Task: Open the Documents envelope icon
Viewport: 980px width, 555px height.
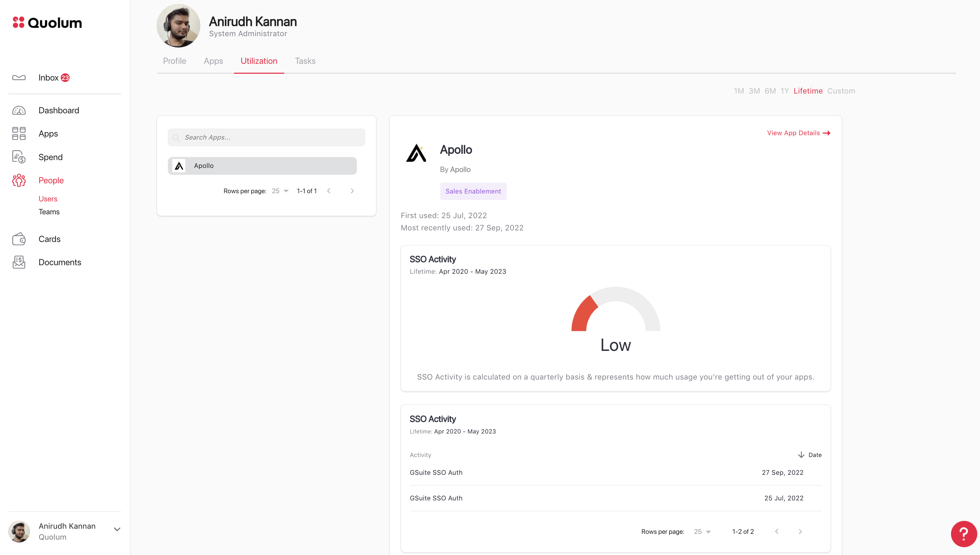Action: [19, 262]
